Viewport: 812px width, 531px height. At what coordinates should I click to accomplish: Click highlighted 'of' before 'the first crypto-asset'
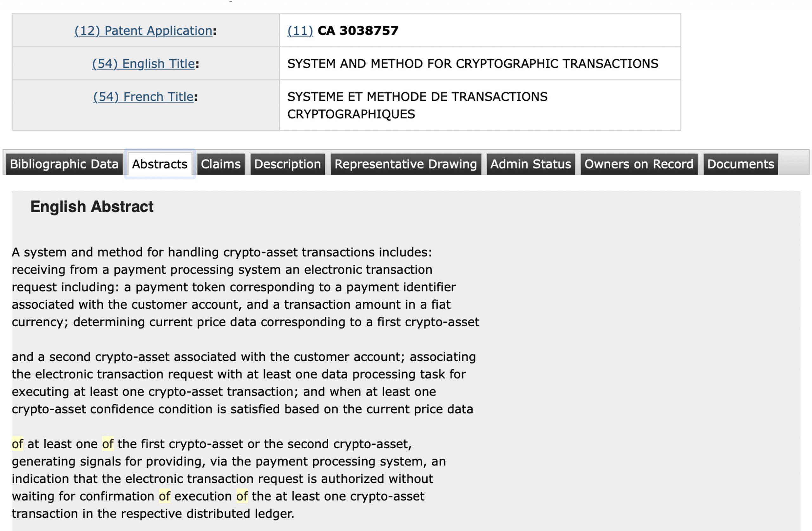point(108,444)
